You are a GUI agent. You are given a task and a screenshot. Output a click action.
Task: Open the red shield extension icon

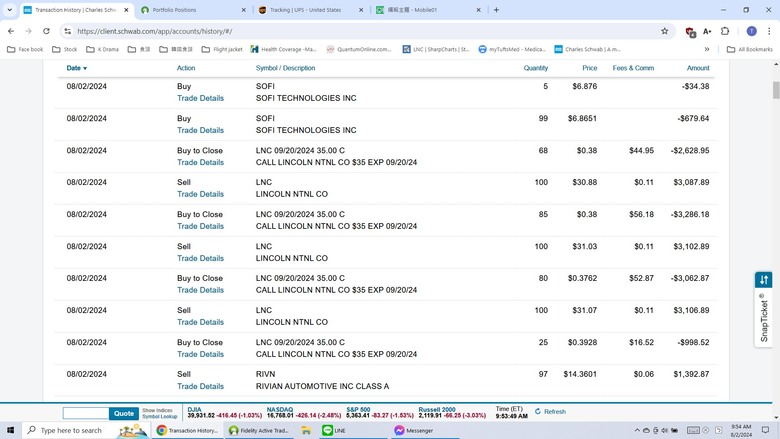click(690, 31)
